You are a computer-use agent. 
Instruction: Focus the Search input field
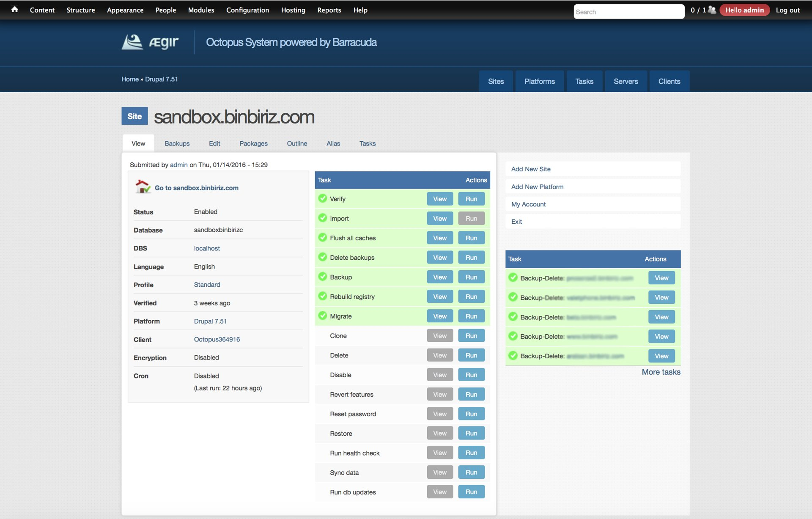[x=628, y=11]
